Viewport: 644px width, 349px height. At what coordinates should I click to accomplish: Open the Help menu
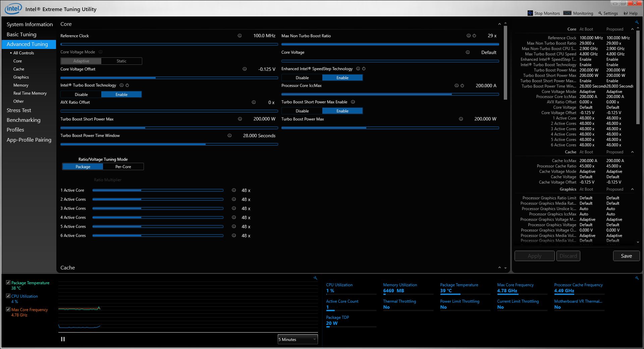pyautogui.click(x=631, y=13)
